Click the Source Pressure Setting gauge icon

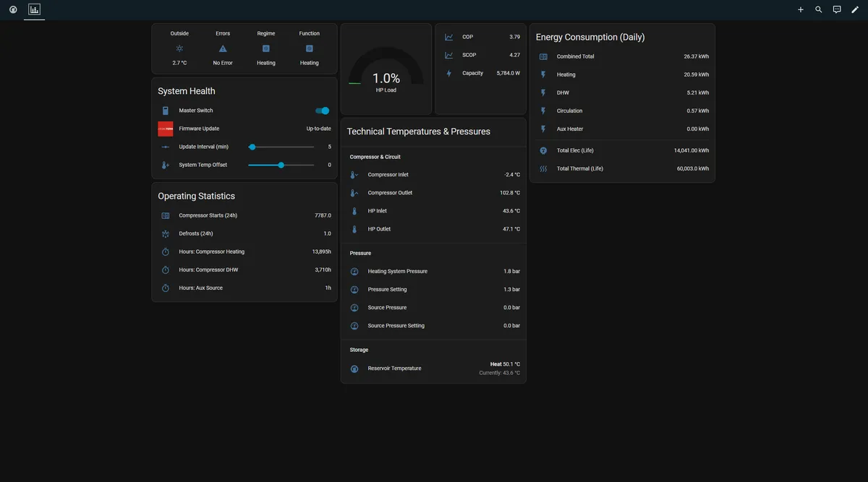point(354,326)
